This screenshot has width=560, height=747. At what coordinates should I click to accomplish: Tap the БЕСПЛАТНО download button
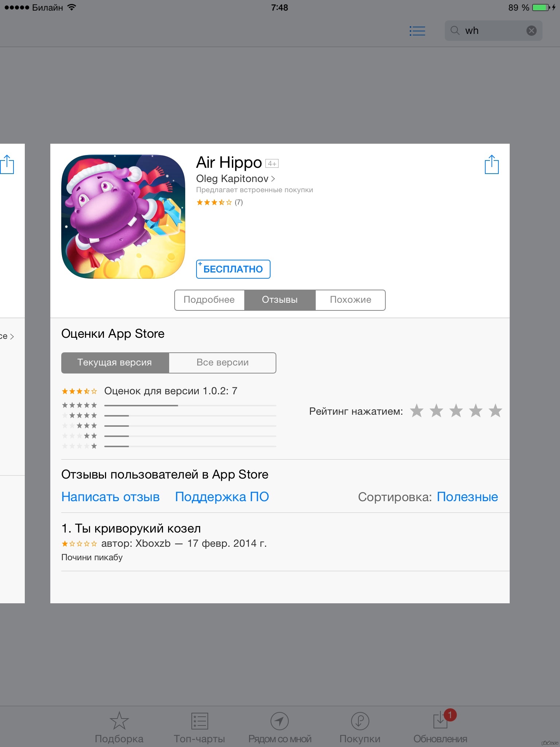(x=233, y=269)
